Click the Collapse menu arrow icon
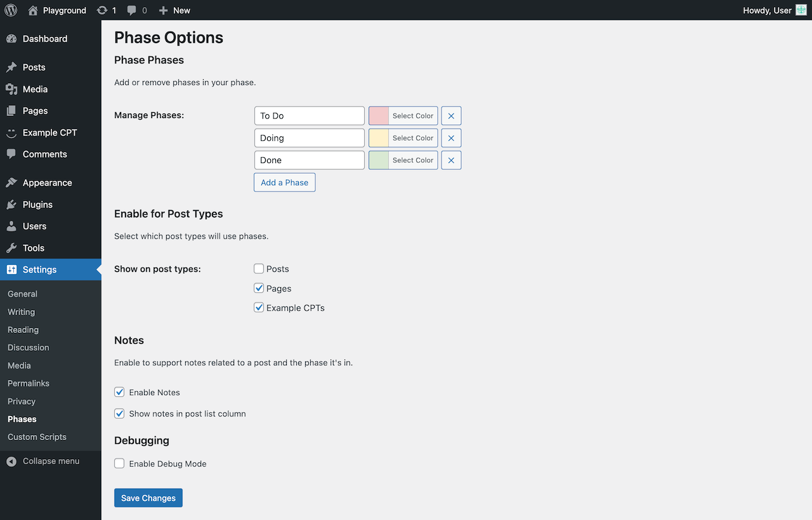Viewport: 812px width, 520px height. [11, 462]
